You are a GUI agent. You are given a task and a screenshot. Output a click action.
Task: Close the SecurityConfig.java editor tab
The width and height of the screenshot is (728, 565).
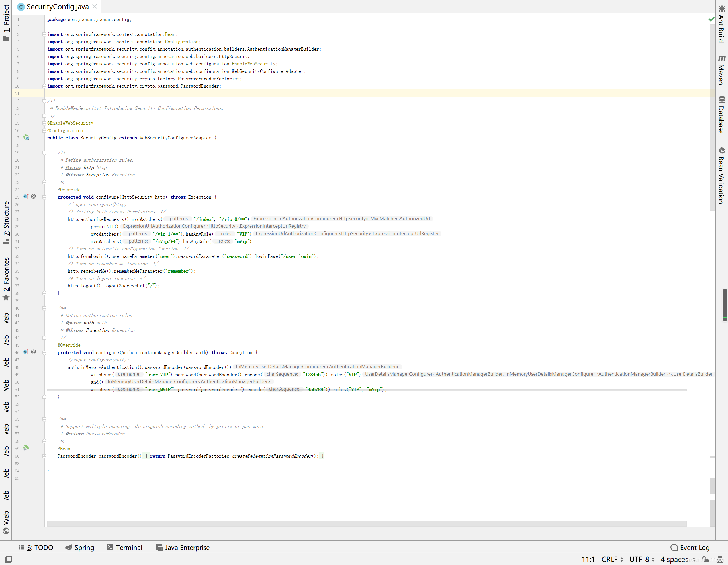95,6
